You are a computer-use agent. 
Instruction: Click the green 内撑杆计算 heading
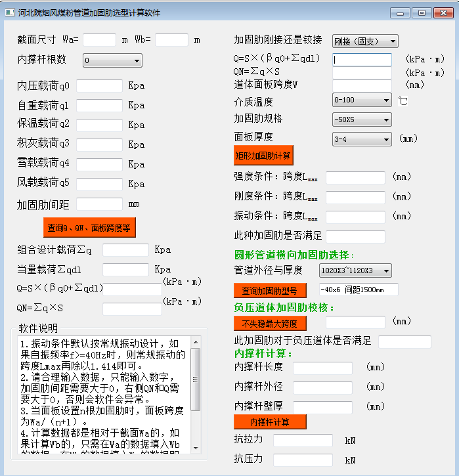click(x=263, y=353)
